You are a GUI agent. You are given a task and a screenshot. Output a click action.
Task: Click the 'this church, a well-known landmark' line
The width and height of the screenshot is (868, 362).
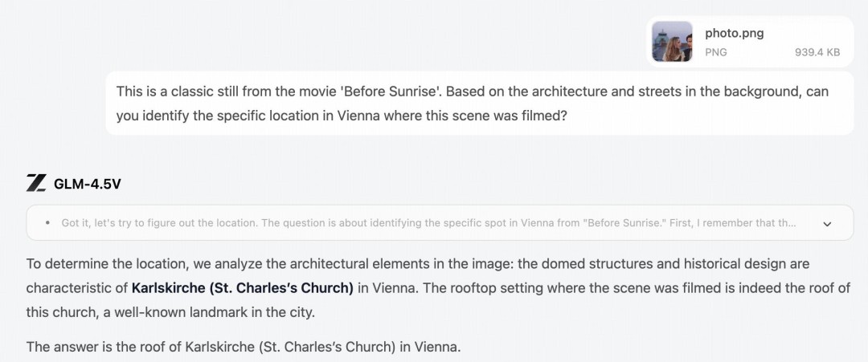point(169,311)
